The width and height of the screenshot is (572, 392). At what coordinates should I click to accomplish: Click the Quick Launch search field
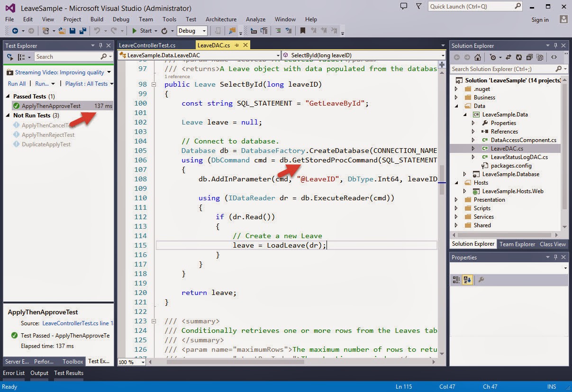[x=470, y=7]
